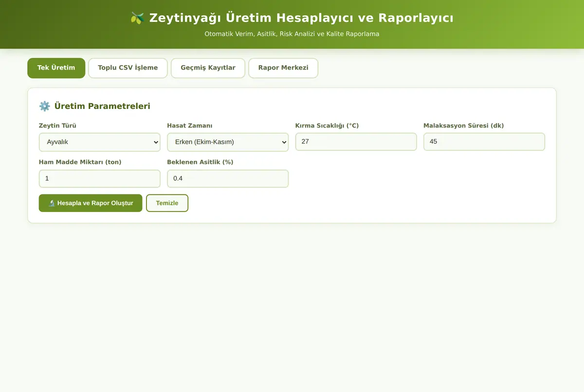Viewport: 584px width, 392px height.
Task: Open the Zeytin Türü dropdown showing Ayvalık
Action: (x=100, y=142)
